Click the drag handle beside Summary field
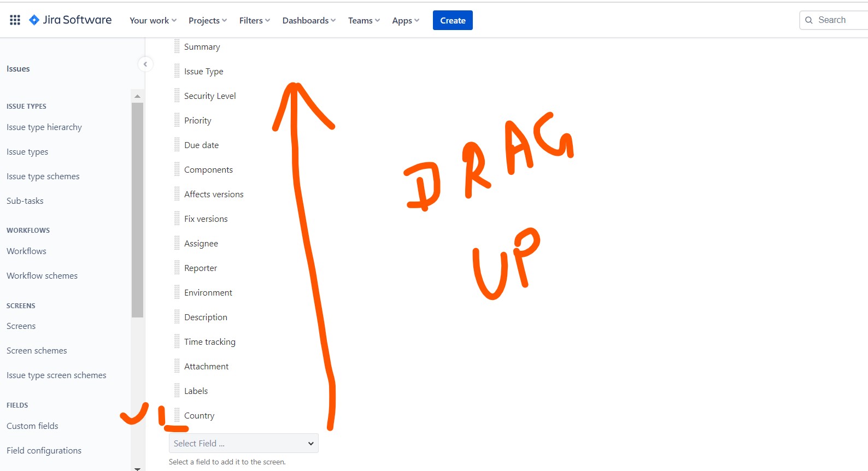Image resolution: width=868 pixels, height=471 pixels. (177, 46)
